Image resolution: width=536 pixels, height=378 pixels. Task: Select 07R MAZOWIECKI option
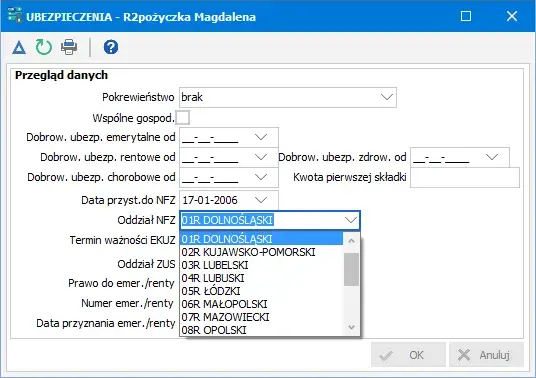262,317
